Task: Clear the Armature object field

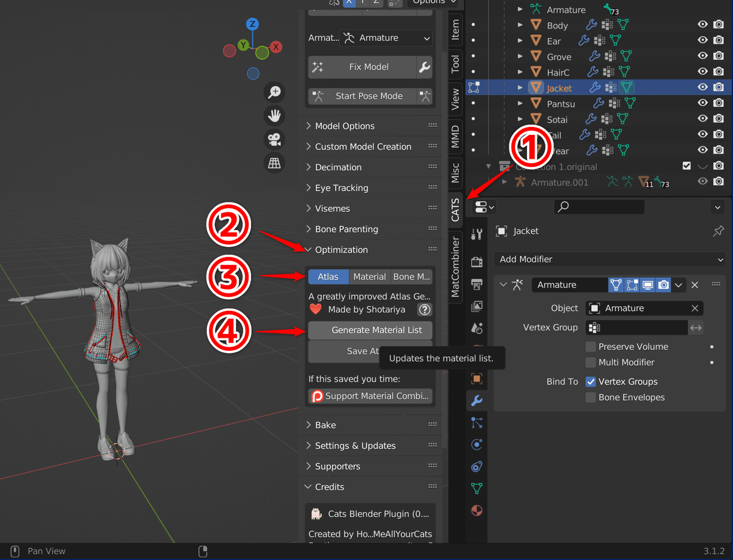Action: click(695, 308)
